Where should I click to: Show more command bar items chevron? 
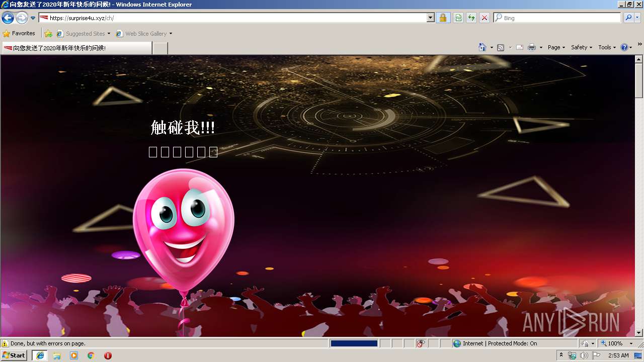pos(639,44)
